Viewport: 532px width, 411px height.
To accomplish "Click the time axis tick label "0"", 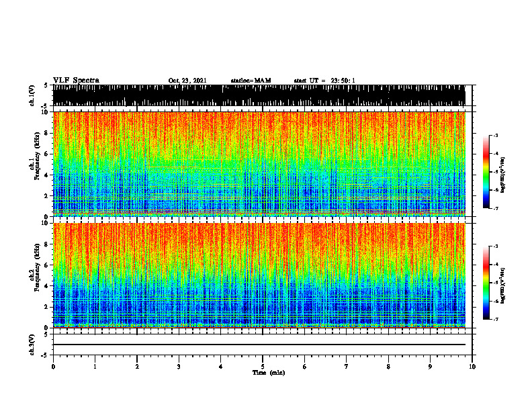I will coord(53,367).
